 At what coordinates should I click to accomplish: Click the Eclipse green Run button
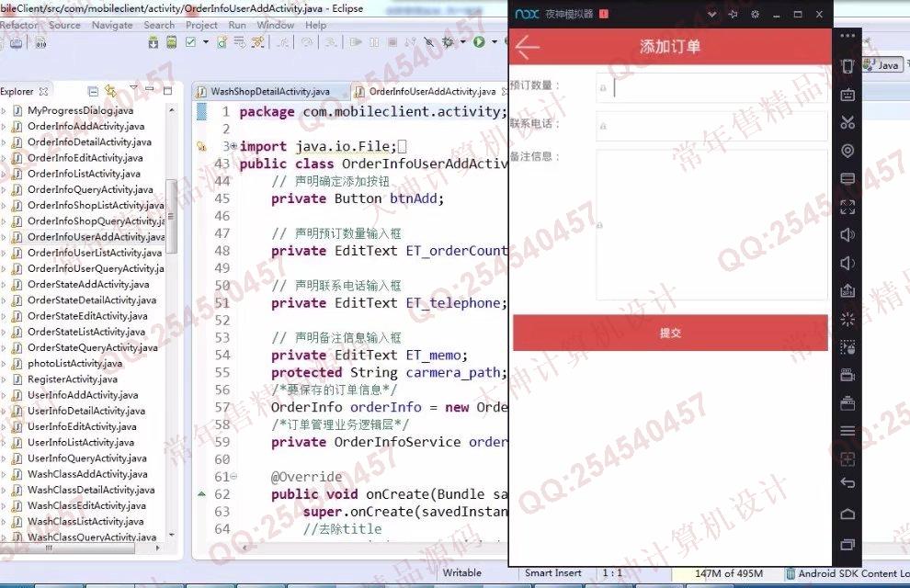[479, 41]
